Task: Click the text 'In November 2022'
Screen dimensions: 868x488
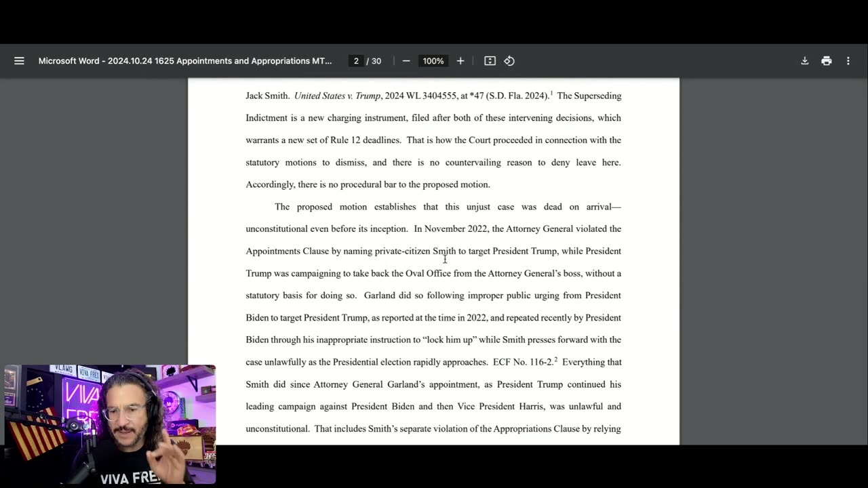Action: point(451,228)
